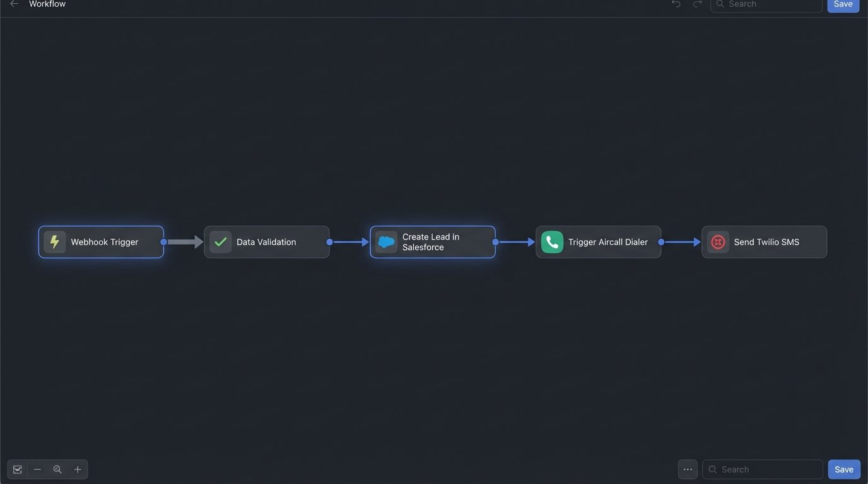Select the Workflow title text
Screen dimensions: 868x484
click(x=47, y=4)
